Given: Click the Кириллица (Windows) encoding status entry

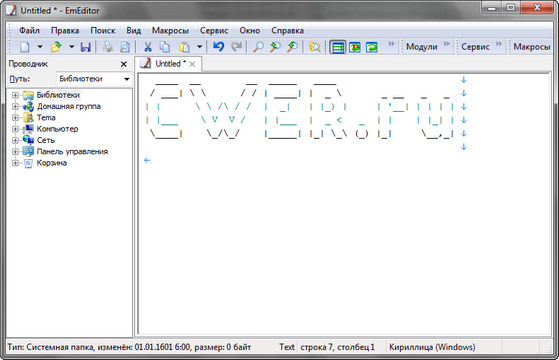Looking at the screenshot, I should pos(432,347).
